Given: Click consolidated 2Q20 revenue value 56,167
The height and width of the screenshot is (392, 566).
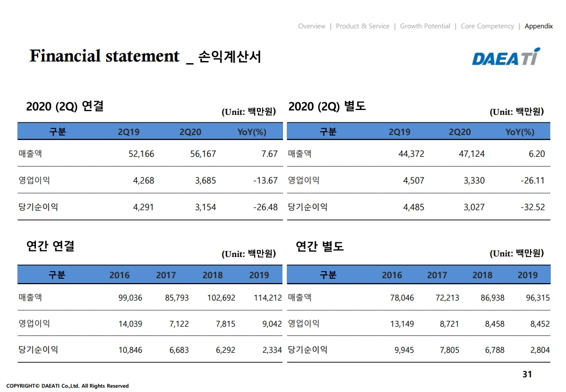Looking at the screenshot, I should (x=203, y=154).
